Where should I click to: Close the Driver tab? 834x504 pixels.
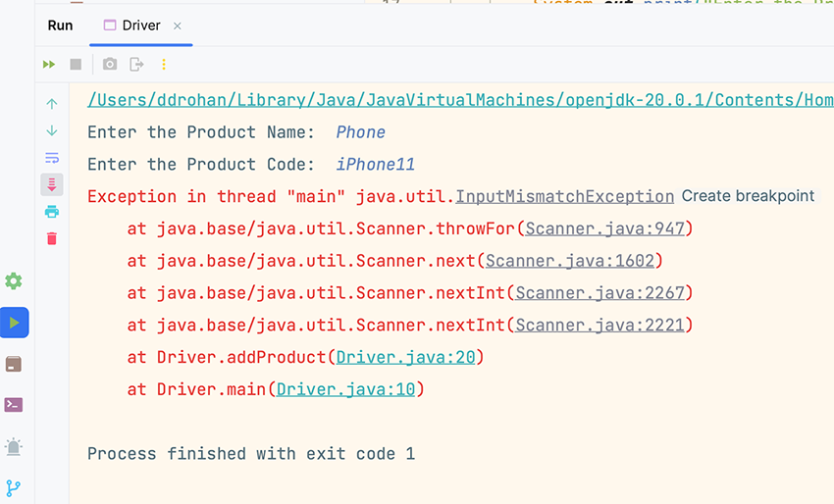pyautogui.click(x=178, y=26)
